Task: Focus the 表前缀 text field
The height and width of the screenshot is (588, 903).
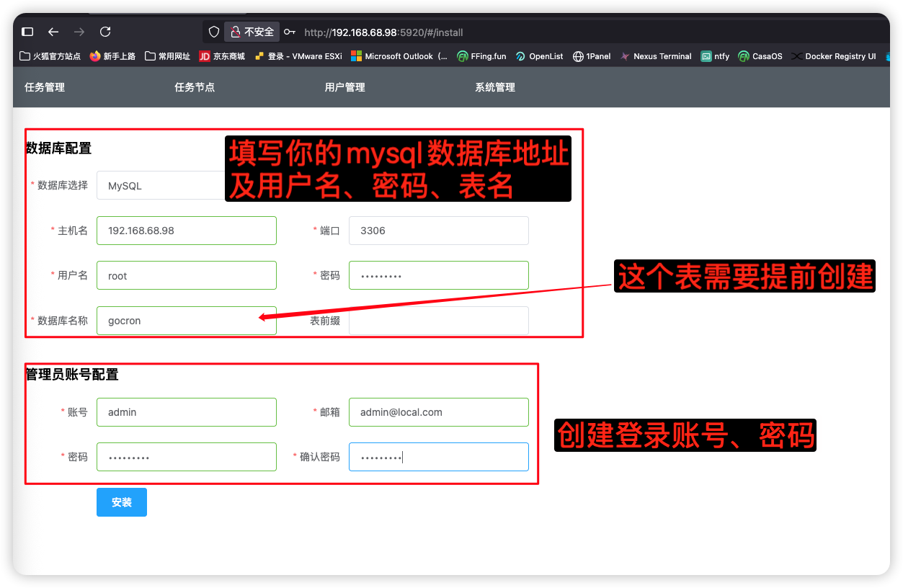Action: (438, 321)
